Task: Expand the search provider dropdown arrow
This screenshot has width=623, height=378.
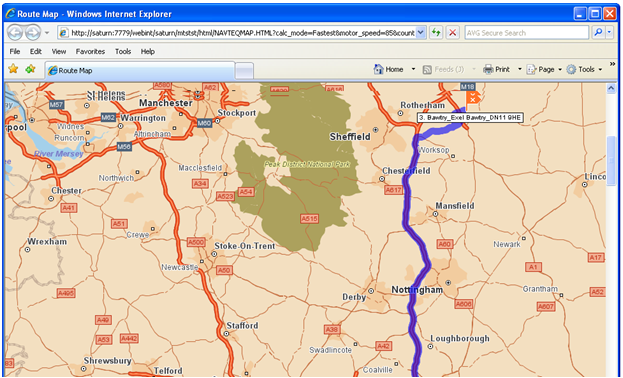Action: 609,33
